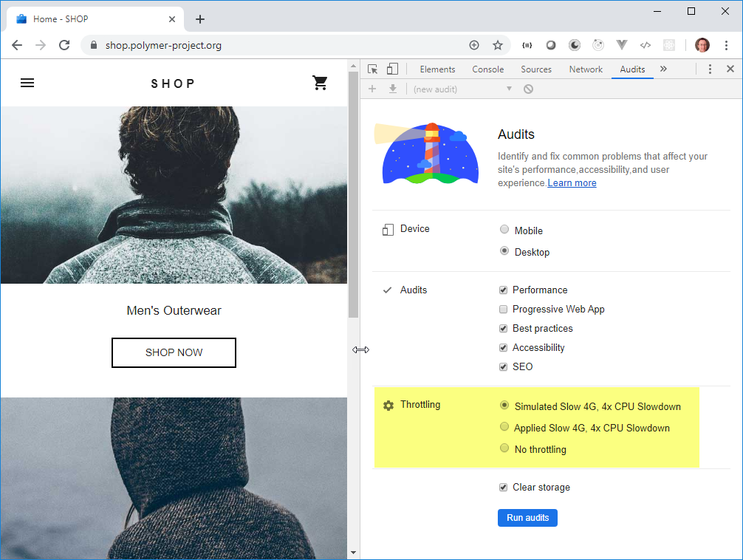Viewport: 743px width, 560px height.
Task: Uncheck the Clear storage checkbox
Action: coord(504,488)
